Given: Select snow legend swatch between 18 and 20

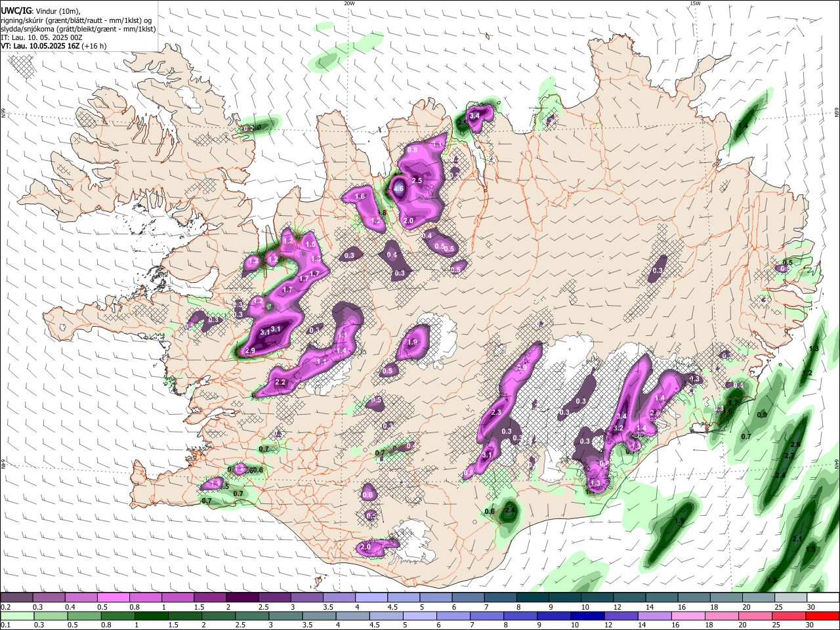Looking at the screenshot, I should tap(725, 597).
